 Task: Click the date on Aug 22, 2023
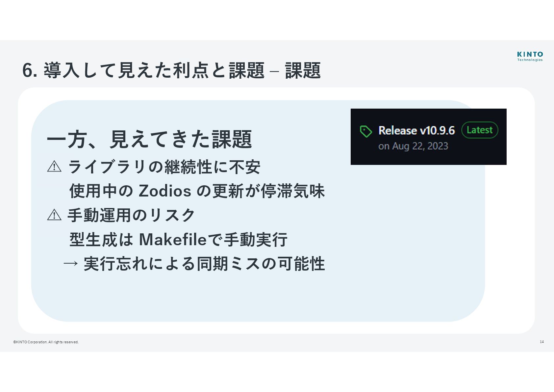click(x=413, y=146)
